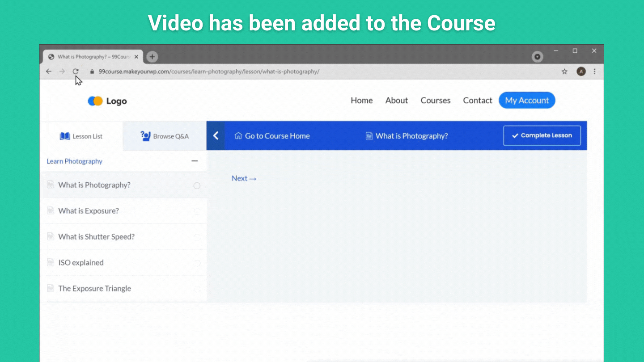644x362 pixels.
Task: Open a new browser tab
Action: point(152,57)
